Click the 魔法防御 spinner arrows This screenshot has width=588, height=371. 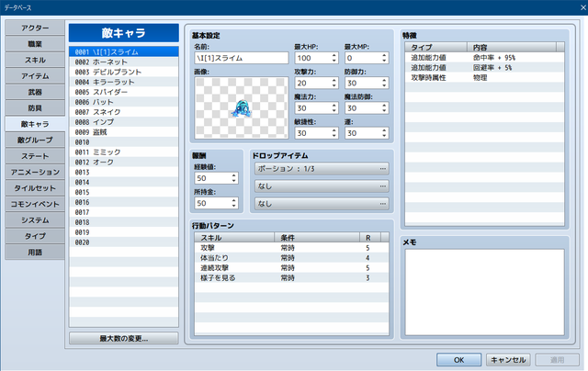click(384, 108)
